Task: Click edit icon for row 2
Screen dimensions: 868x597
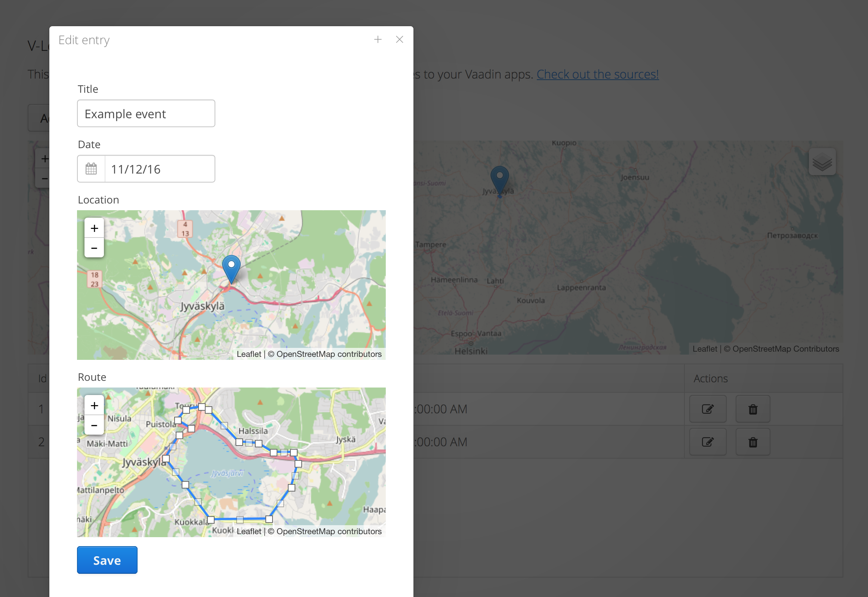Action: 708,442
